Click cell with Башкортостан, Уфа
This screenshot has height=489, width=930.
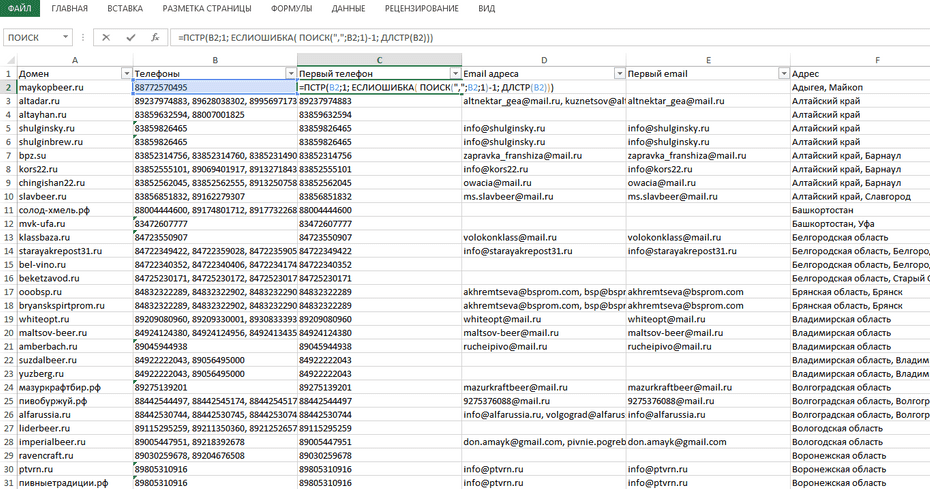(x=860, y=224)
